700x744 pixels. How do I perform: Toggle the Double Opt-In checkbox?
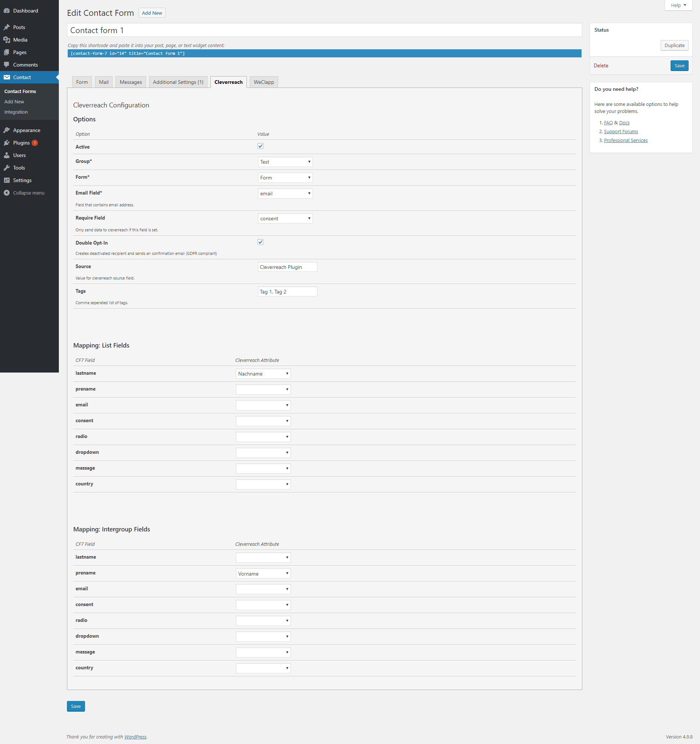(x=260, y=242)
